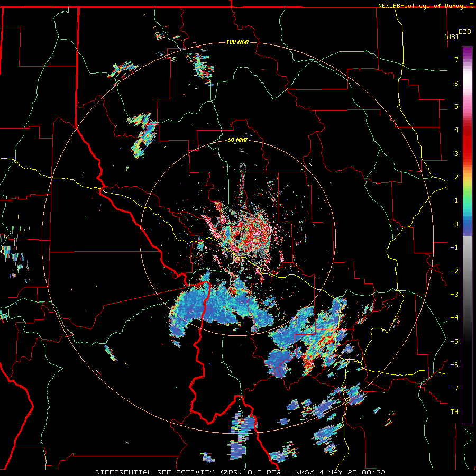Image resolution: width=476 pixels, height=476 pixels.
Task: Click the DZD label above the legend
Action: [465, 32]
